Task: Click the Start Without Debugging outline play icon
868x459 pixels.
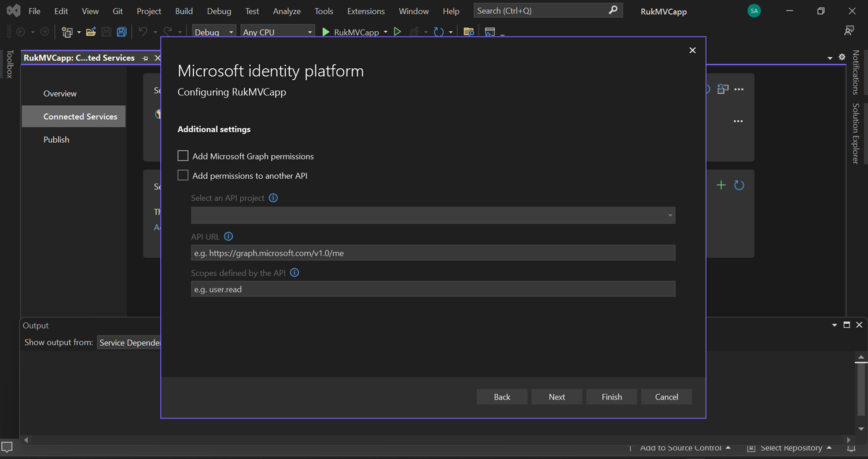Action: 398,32
